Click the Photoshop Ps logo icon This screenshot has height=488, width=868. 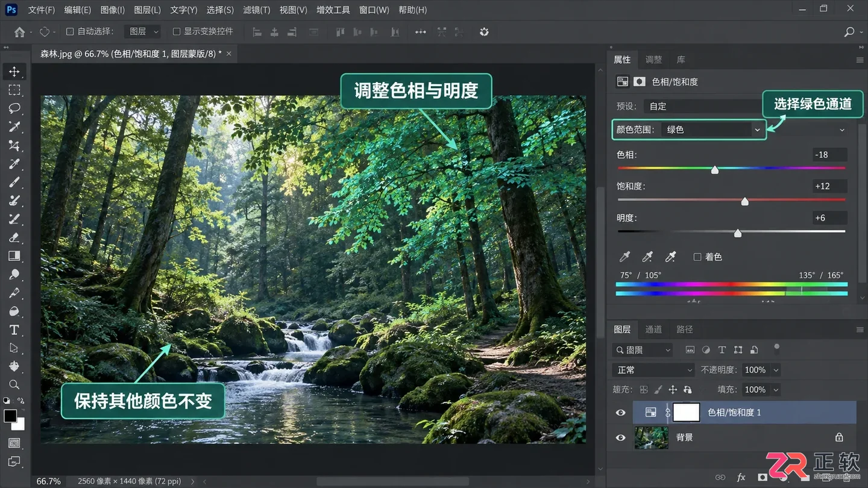tap(11, 10)
